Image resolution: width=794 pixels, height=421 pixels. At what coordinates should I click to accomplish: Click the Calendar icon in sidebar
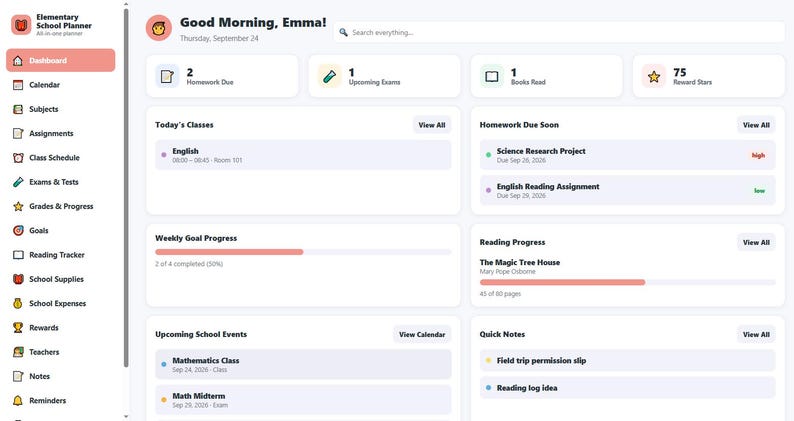(18, 85)
